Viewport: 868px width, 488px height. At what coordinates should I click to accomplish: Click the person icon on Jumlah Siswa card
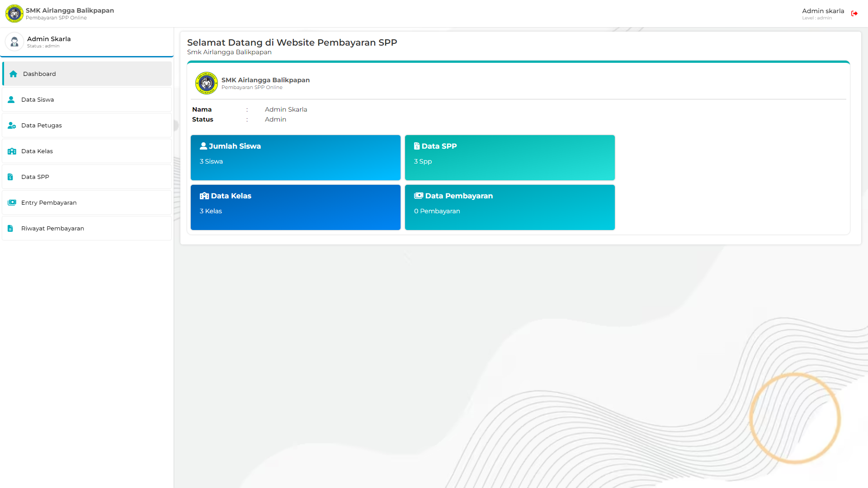point(203,145)
